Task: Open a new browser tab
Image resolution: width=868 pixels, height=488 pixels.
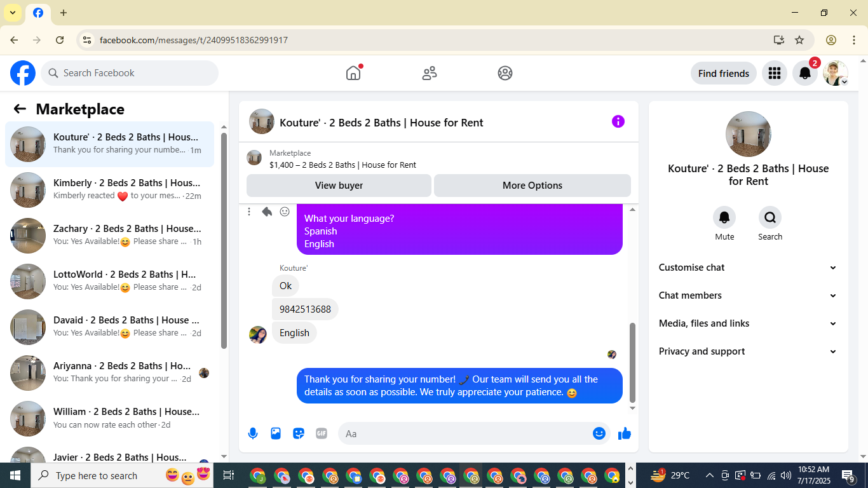Action: [64, 13]
